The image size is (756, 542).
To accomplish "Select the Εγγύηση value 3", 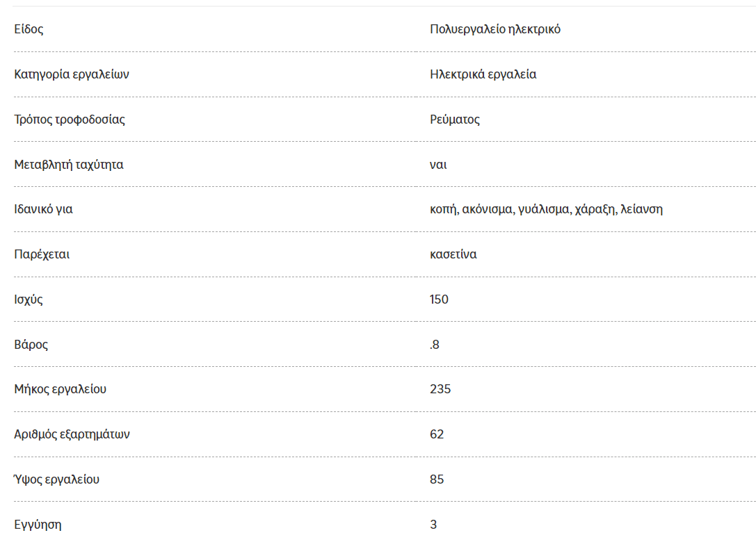I will point(433,524).
